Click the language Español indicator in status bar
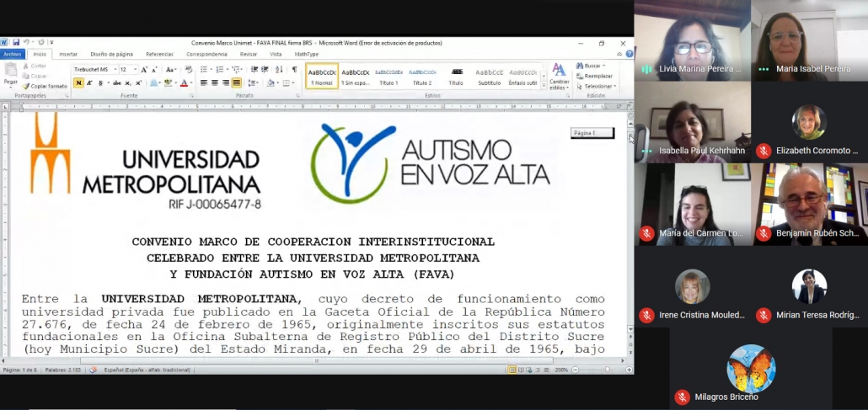Image resolution: width=868 pixels, height=410 pixels. (x=147, y=370)
